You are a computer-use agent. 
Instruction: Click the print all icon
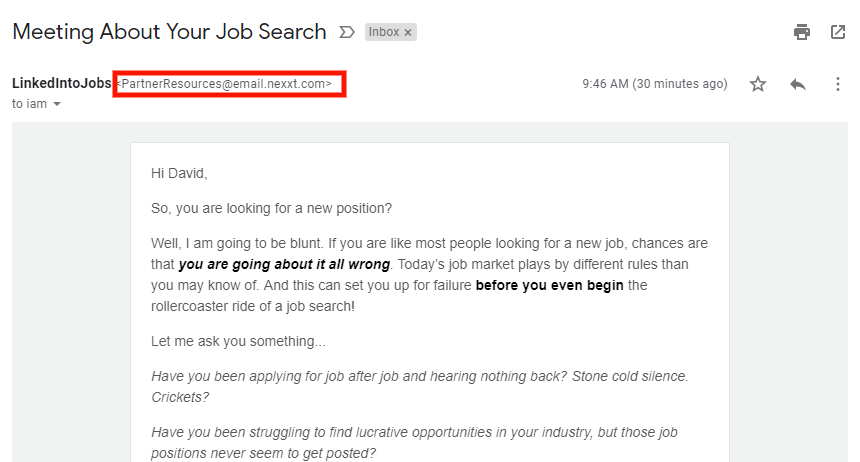click(x=802, y=32)
